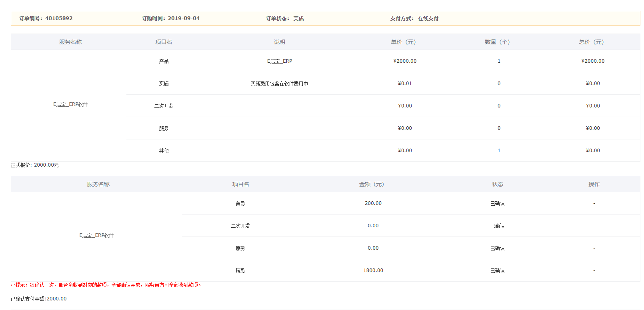
Task: Click order date 2019-09-04
Action: point(184,18)
